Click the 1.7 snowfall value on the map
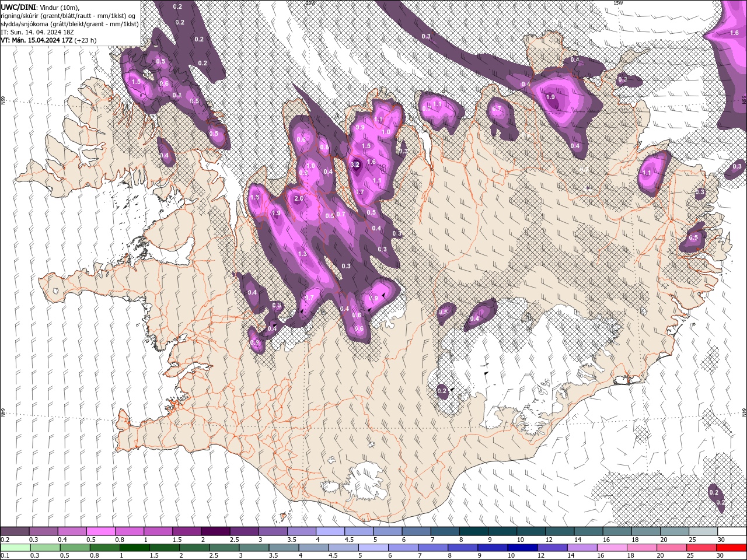Image resolution: width=747 pixels, height=560 pixels. pos(359,192)
